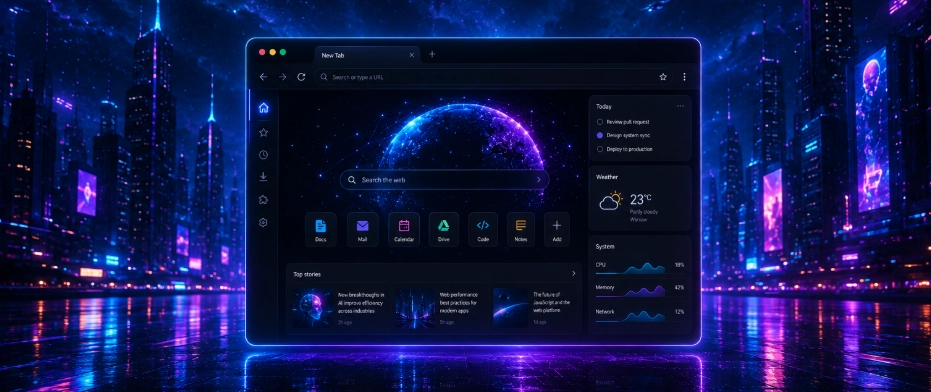Submit search with arrow in search box
The image size is (931, 392).
[x=539, y=179]
